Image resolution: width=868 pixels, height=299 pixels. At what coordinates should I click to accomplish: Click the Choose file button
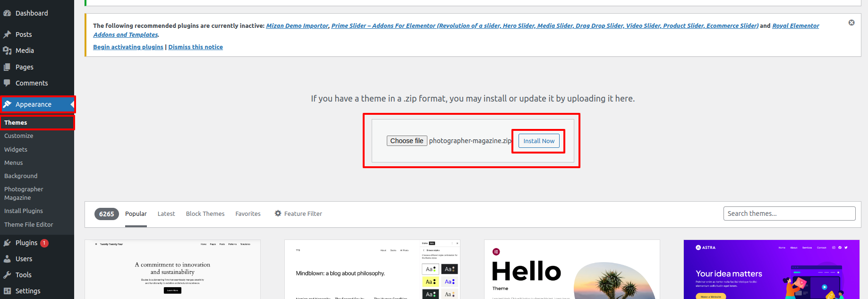407,141
